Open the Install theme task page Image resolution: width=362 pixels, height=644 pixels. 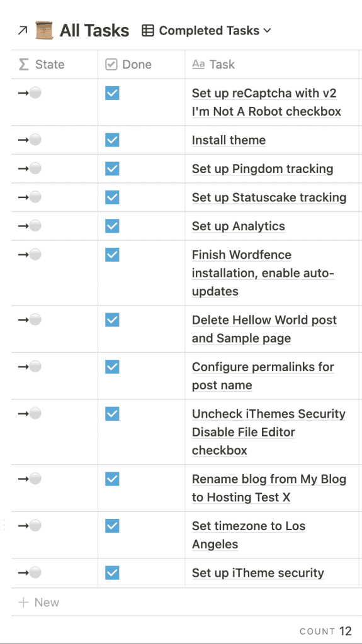(229, 140)
